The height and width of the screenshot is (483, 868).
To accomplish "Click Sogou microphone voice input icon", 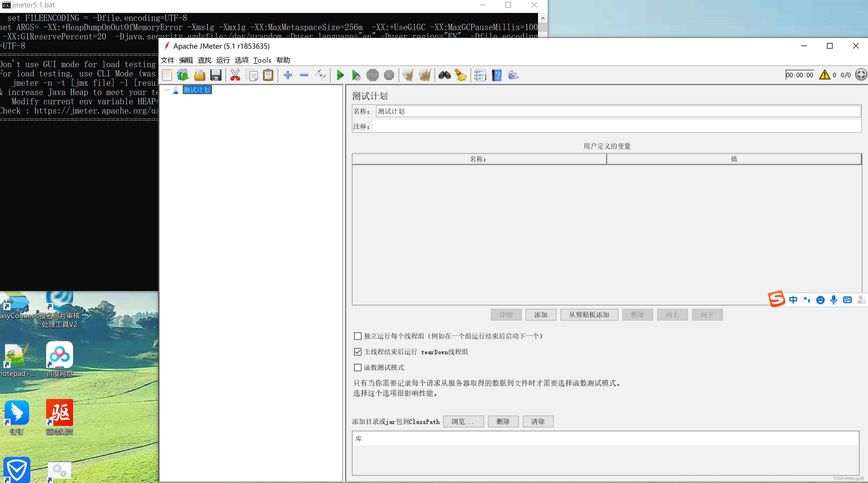I will pyautogui.click(x=834, y=300).
